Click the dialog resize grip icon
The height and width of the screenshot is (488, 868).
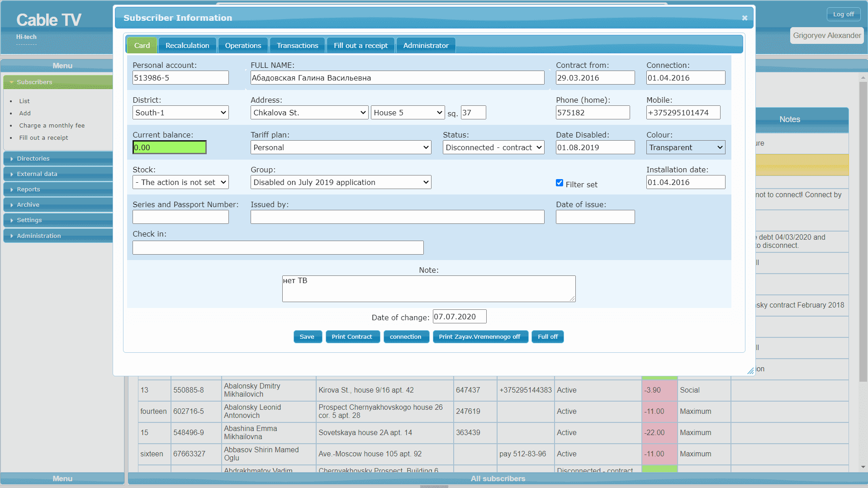point(750,370)
